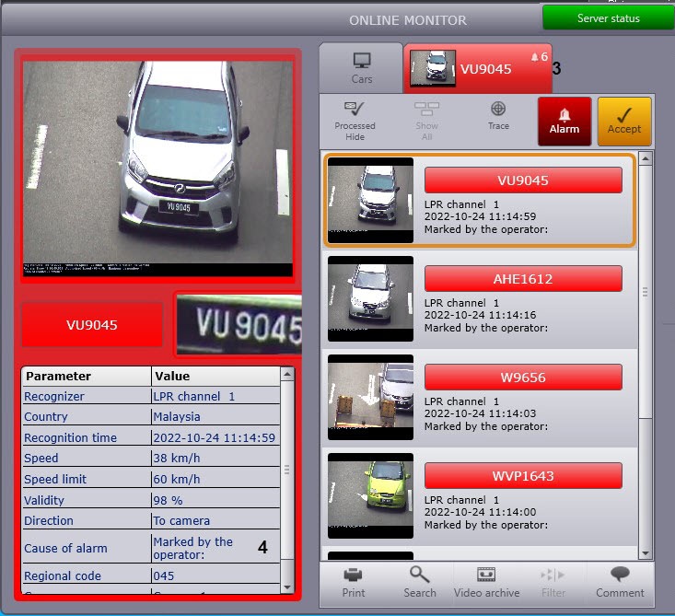Click the red VU9045 plate label under image

tap(92, 324)
